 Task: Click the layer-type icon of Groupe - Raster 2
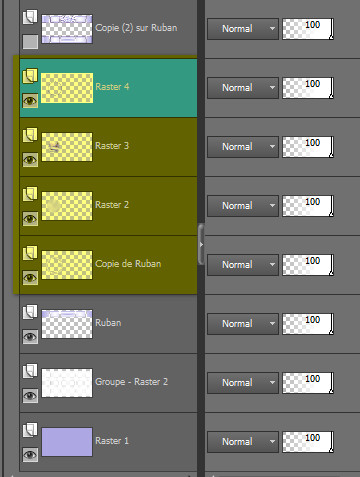30,371
